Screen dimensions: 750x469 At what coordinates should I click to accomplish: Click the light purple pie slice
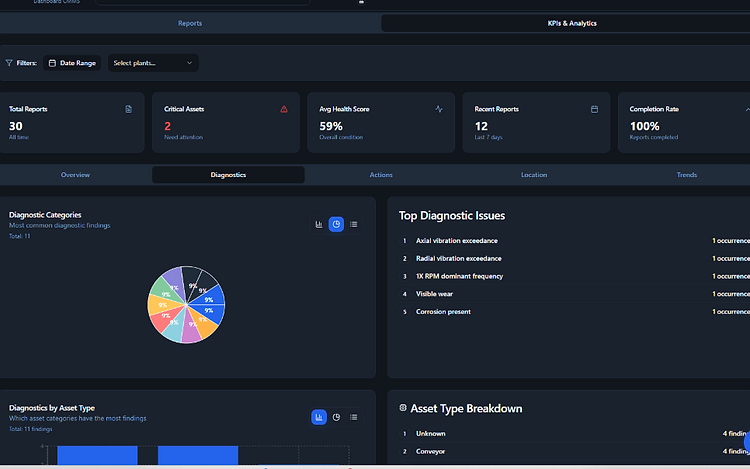point(176,282)
